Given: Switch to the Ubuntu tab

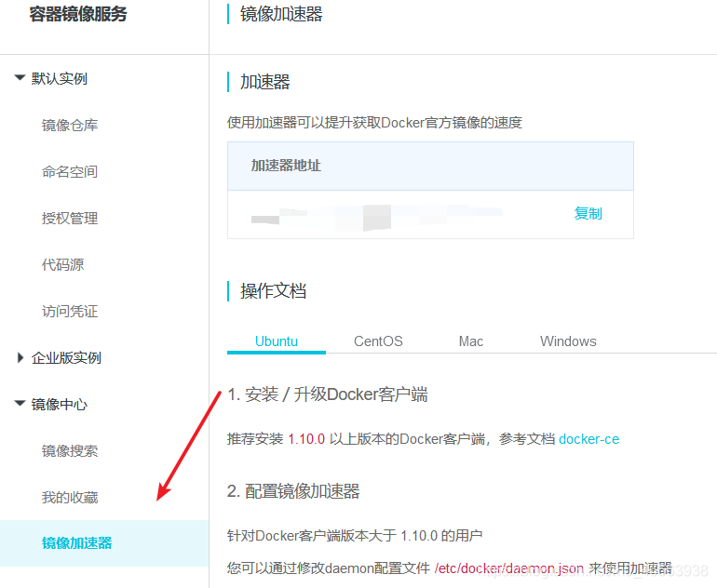Looking at the screenshot, I should (x=277, y=341).
